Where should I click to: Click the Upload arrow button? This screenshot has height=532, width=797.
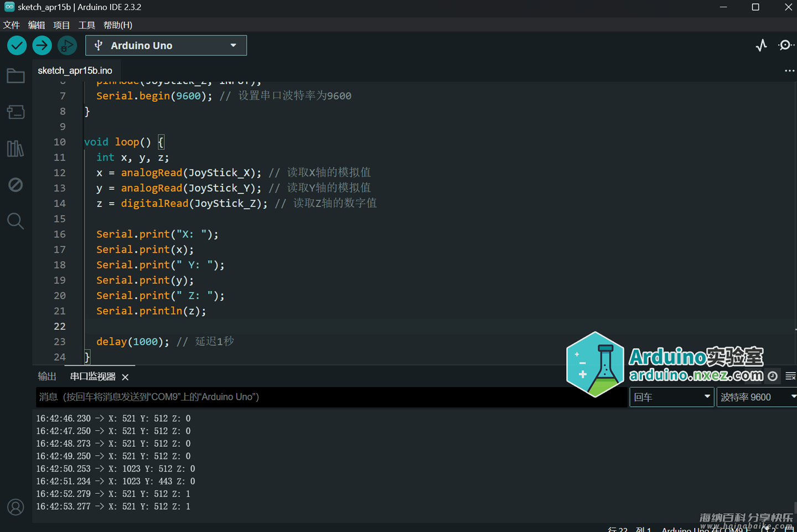(42, 45)
